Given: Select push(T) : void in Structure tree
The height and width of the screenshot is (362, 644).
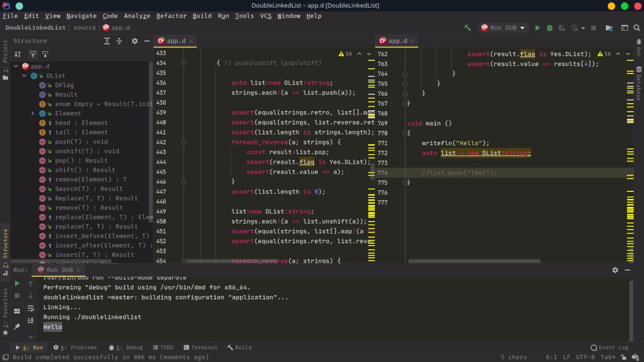Looking at the screenshot, I should [x=81, y=142].
